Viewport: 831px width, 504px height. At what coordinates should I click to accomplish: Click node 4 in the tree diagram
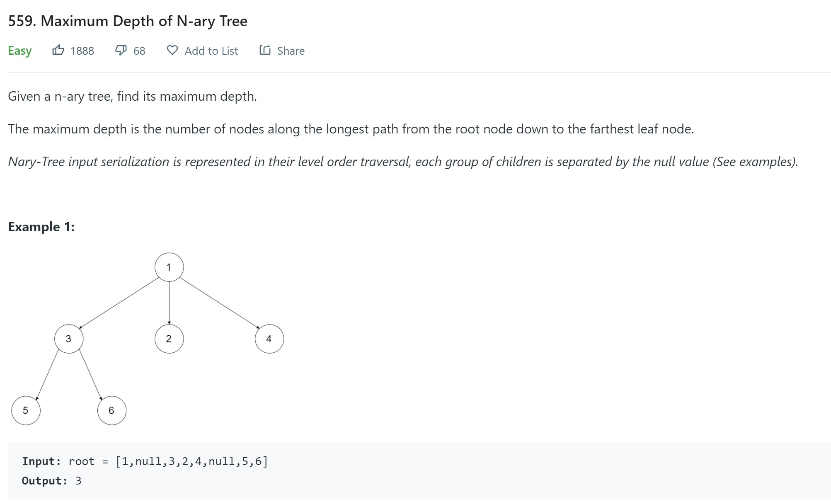(x=269, y=339)
